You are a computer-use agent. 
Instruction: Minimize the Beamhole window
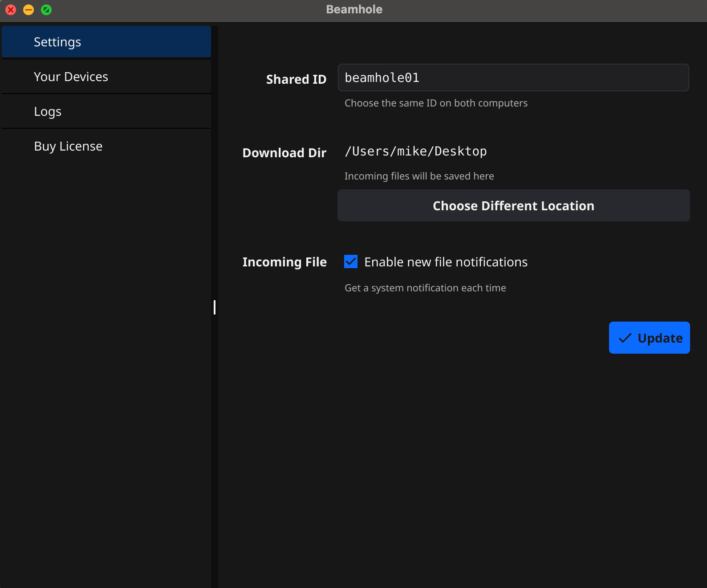(28, 10)
